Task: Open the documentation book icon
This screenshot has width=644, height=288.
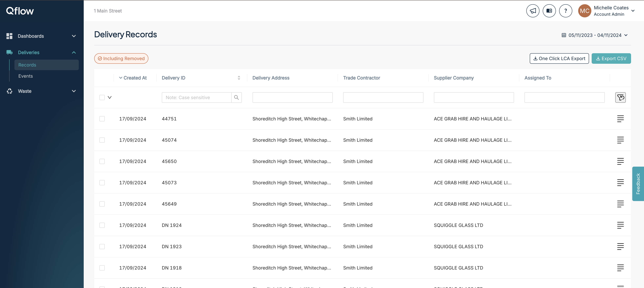Action: [549, 10]
